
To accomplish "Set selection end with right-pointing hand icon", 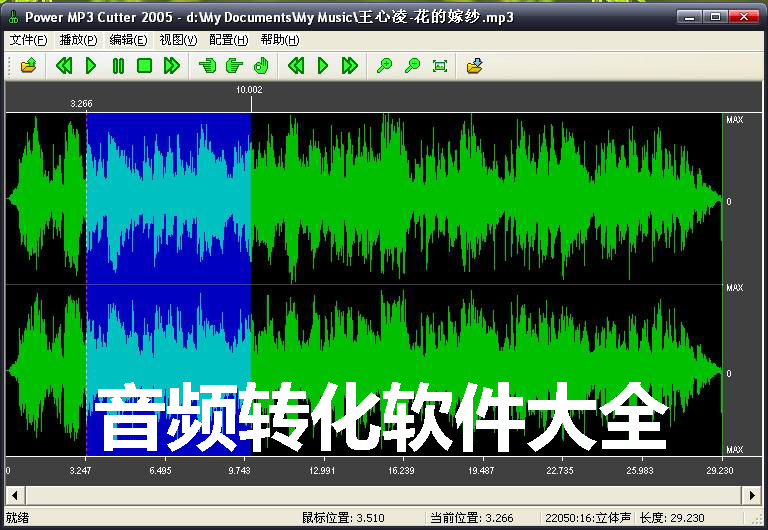I will pyautogui.click(x=234, y=65).
